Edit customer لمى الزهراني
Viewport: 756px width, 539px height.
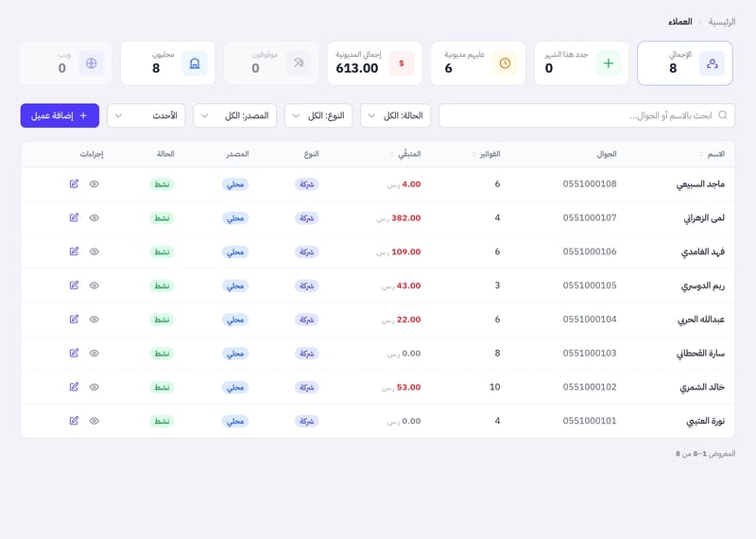coord(74,217)
